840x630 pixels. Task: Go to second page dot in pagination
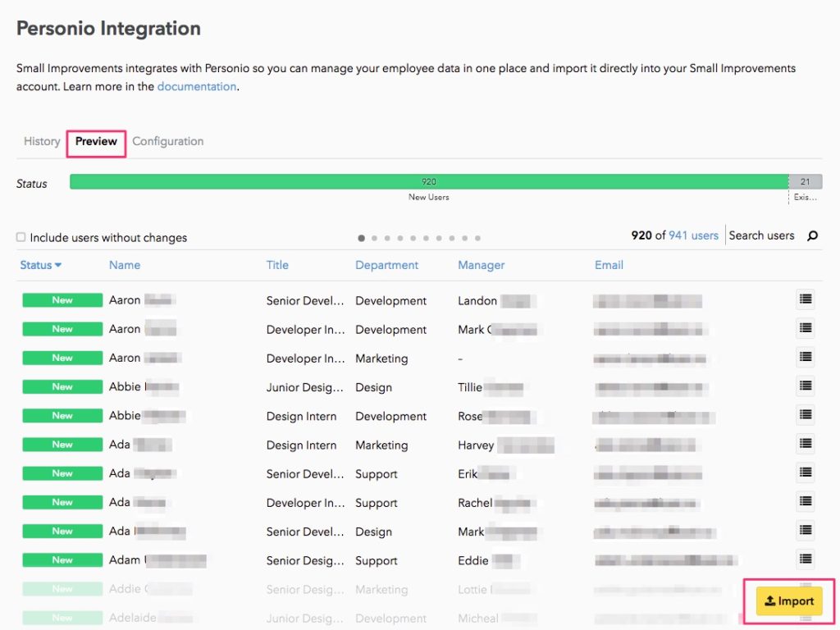point(375,239)
